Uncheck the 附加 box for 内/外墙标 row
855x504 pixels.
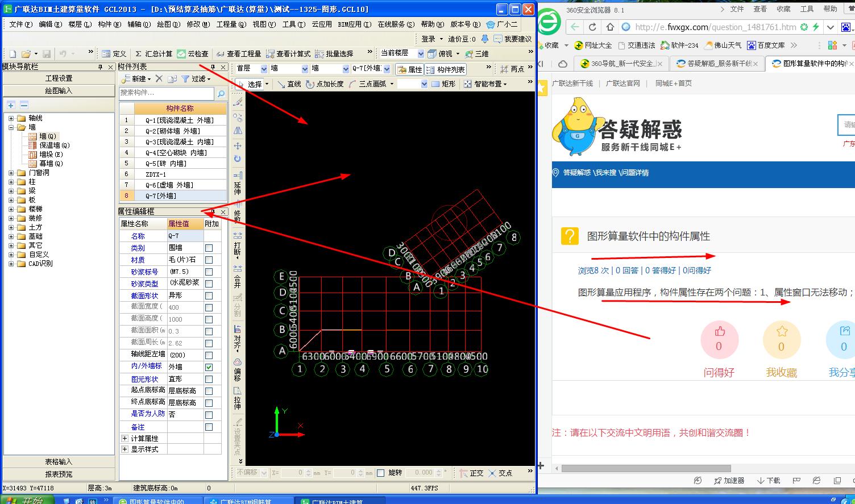point(209,367)
